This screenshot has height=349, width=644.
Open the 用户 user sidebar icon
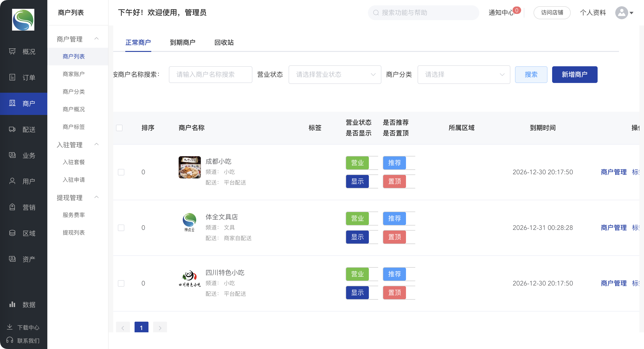pos(12,181)
